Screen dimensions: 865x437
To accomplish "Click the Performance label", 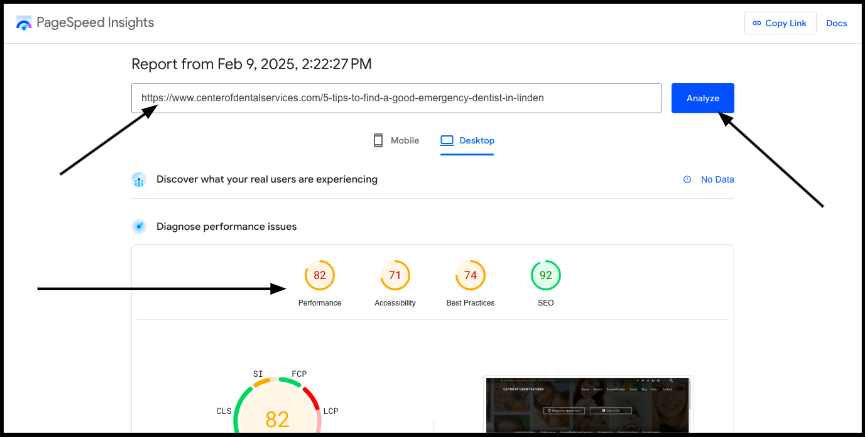I will point(320,303).
